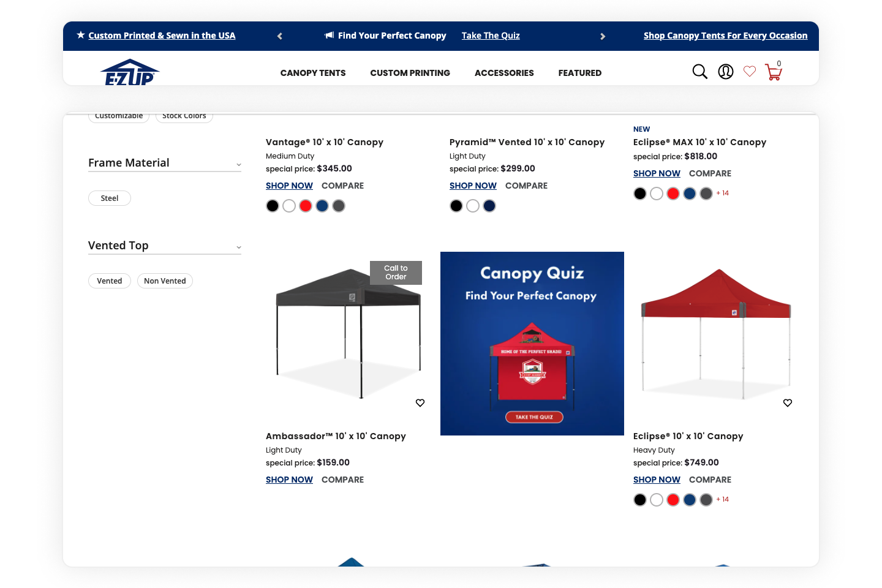Click the Take The Quiz link
Viewport: 882px width, 588px height.
pos(491,36)
